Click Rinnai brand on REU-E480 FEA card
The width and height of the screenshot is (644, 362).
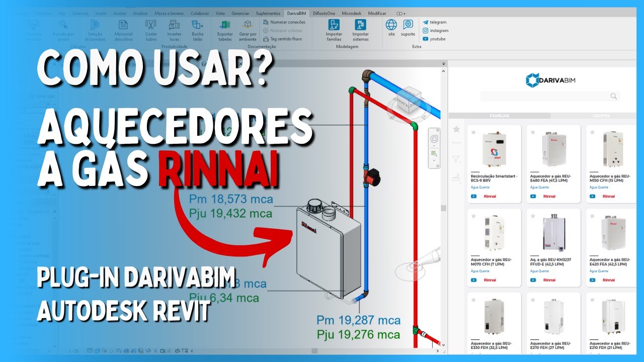click(549, 197)
